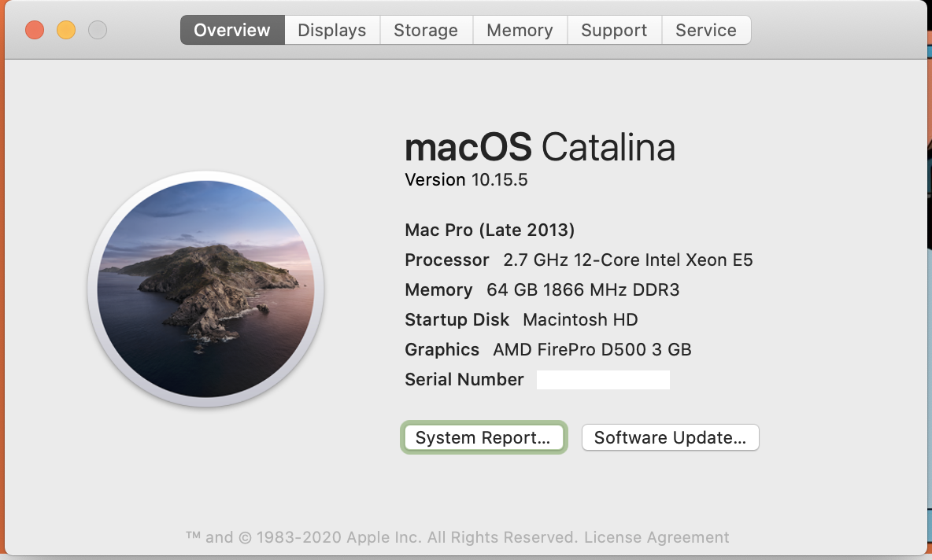Minimize window with the yellow button
Image resolution: width=932 pixels, height=560 pixels.
tap(66, 30)
